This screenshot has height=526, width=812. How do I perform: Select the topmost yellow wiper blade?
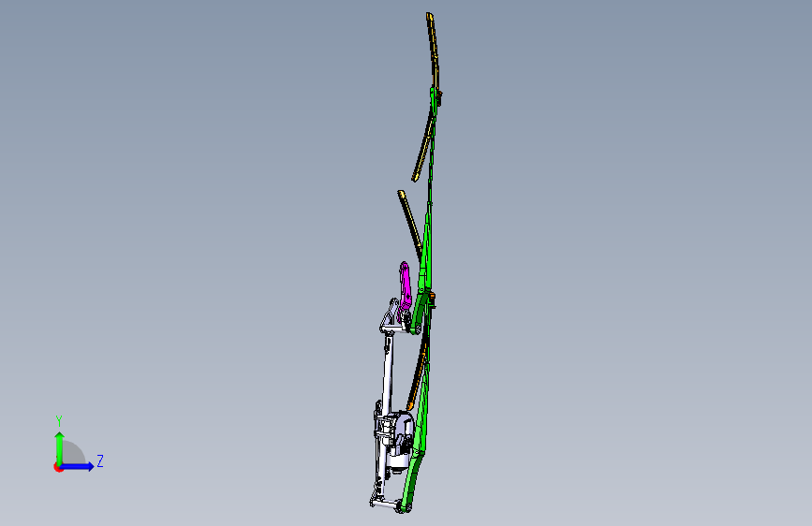(434, 51)
